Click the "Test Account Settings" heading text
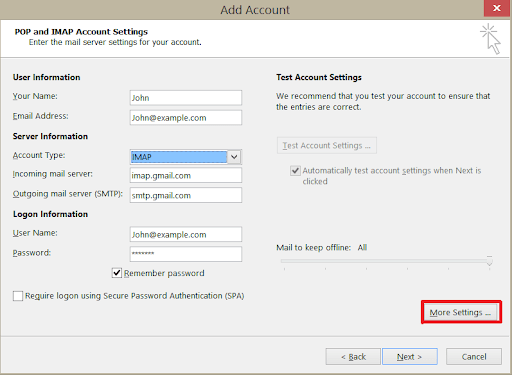Viewport: 512px width, 375px height. pos(319,77)
